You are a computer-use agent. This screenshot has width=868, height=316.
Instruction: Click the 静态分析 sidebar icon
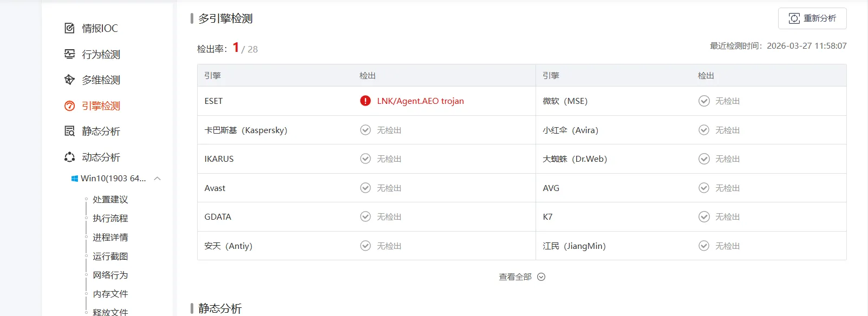(x=69, y=131)
